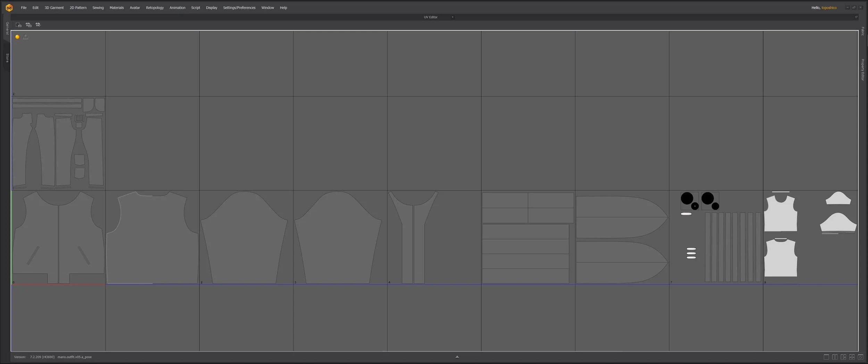Switch to three-pane layout icon
868x364 pixels.
tap(843, 357)
